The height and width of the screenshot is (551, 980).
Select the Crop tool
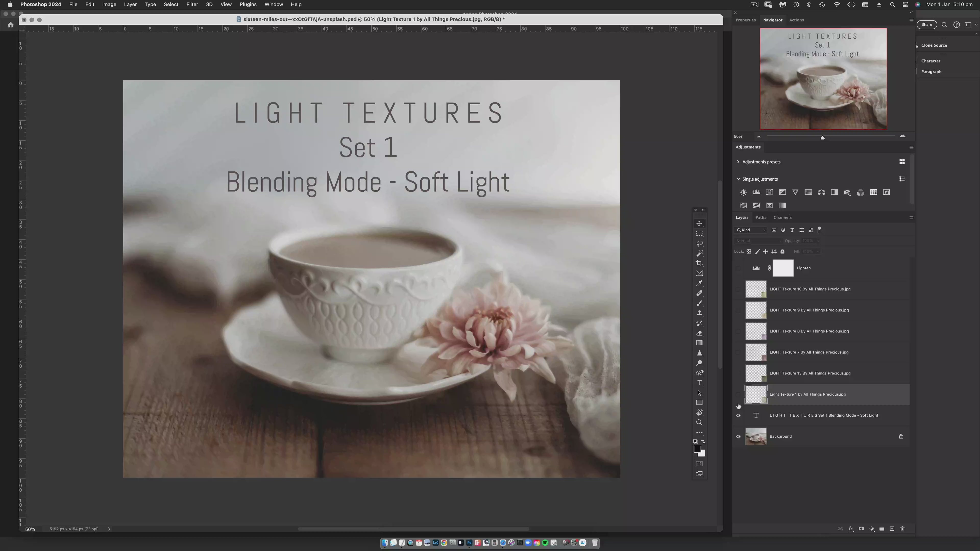(699, 263)
